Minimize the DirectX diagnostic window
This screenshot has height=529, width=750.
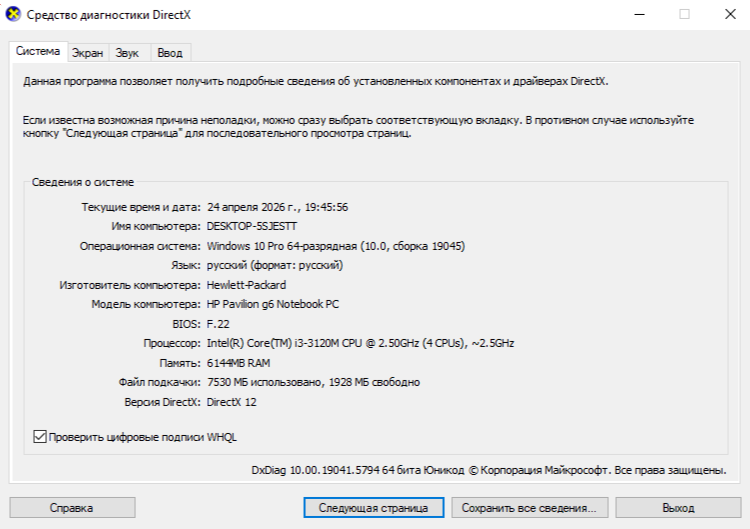(640, 14)
